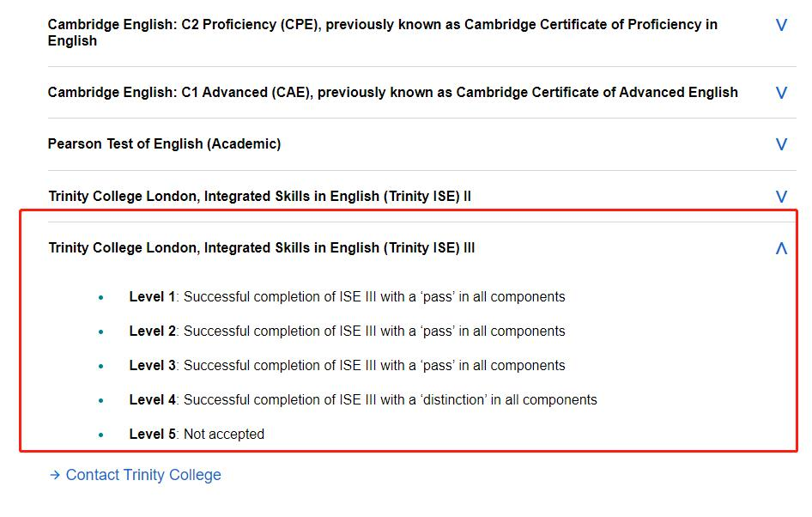Click the bullet point beside Level 4
Viewport: 812px width, 517px height.
click(101, 401)
